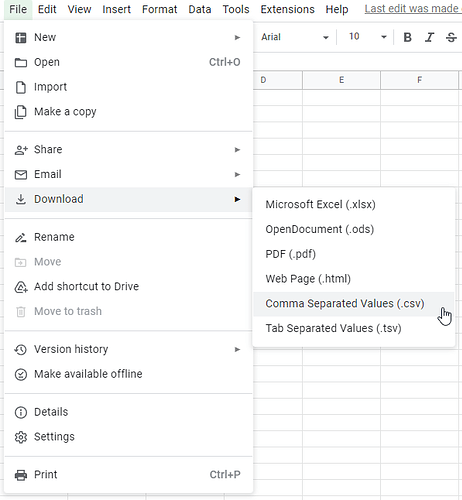Open the Format menu
The width and height of the screenshot is (462, 500).
[x=159, y=9]
